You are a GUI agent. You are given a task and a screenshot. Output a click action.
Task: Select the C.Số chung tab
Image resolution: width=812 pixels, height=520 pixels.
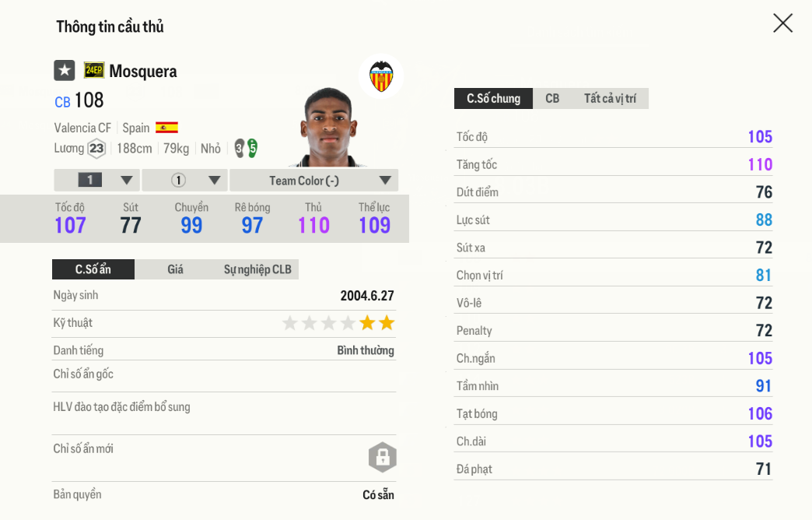[x=493, y=99]
